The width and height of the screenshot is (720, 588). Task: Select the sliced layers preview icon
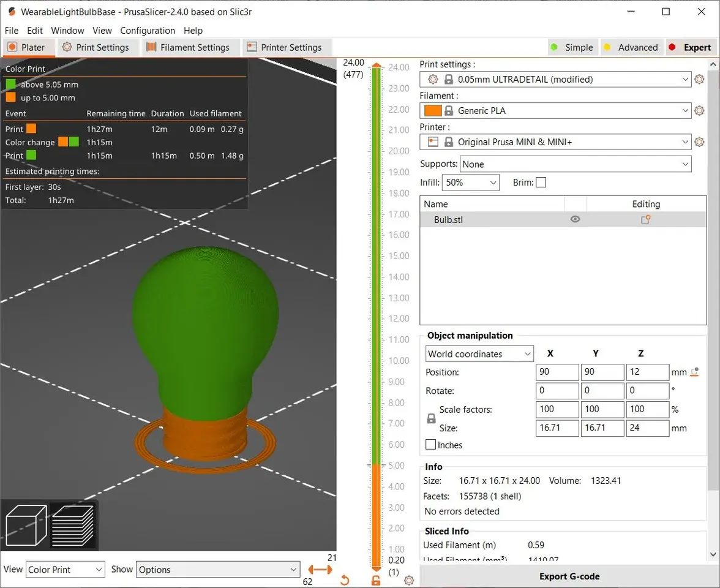(x=73, y=525)
